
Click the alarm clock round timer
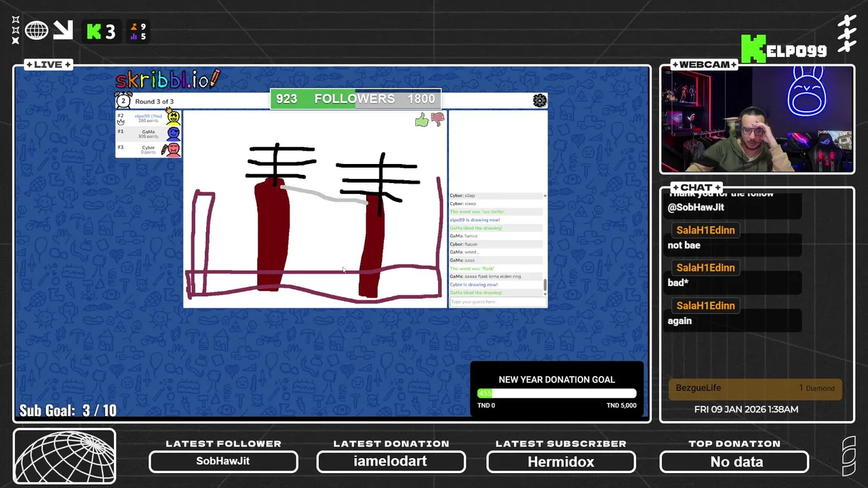pos(123,101)
